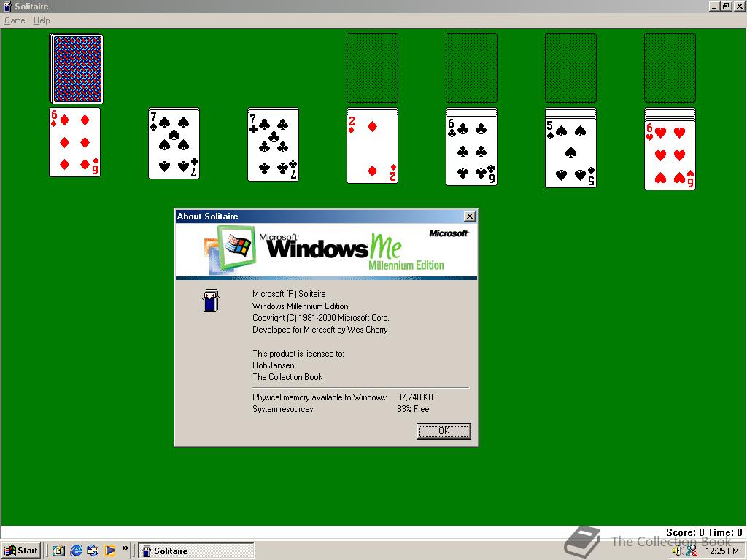The image size is (747, 560).
Task: Open the Game menu
Action: coord(15,20)
